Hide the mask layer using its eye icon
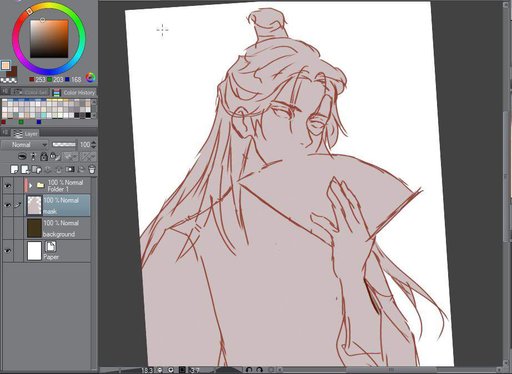The height and width of the screenshot is (374, 512). click(8, 205)
